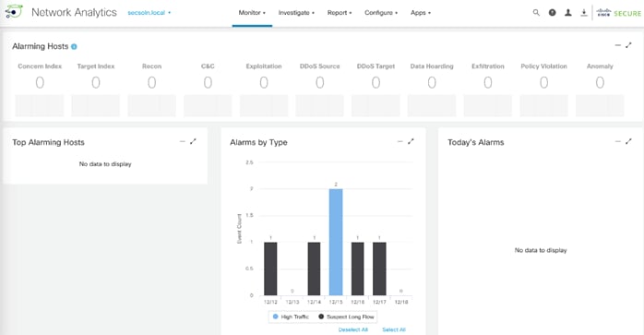Click the Alarming Hosts info icon
This screenshot has width=644, height=335.
(74, 46)
